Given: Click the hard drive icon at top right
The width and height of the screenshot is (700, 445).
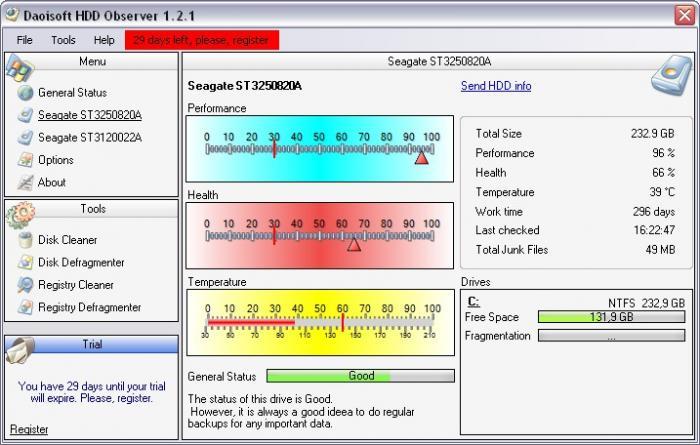Looking at the screenshot, I should pos(671,75).
